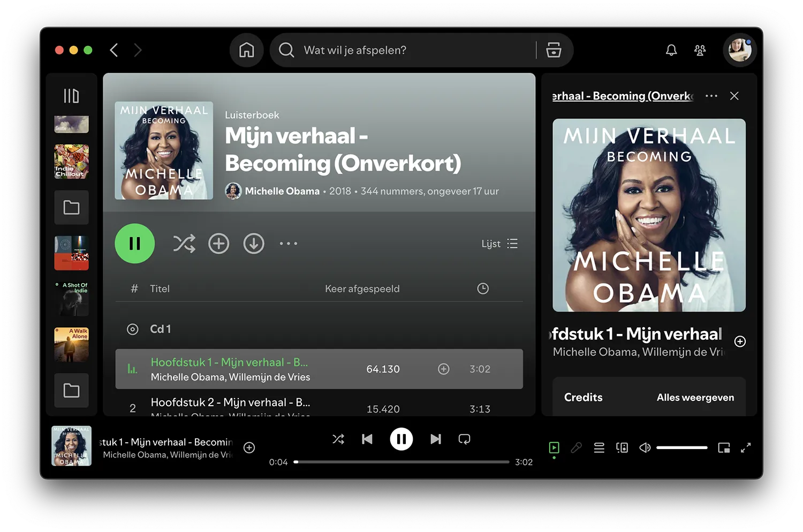Open notifications bell
Viewport: 803px width, 532px height.
(671, 50)
